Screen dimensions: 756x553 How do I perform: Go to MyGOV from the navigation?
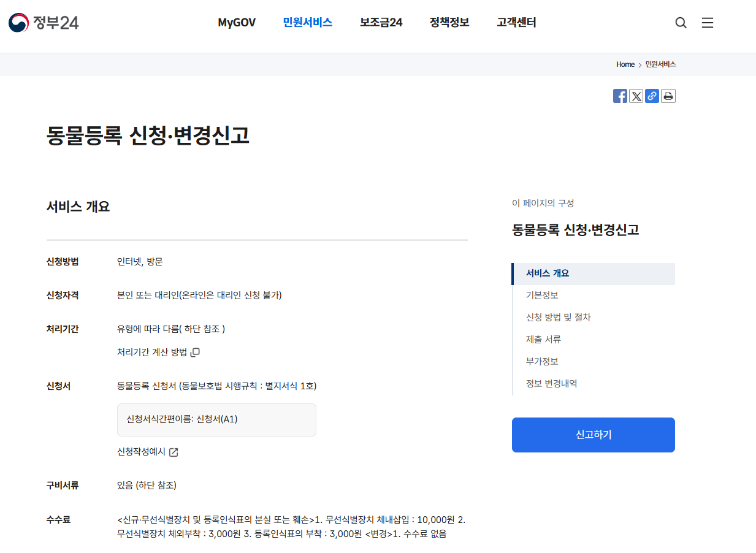pos(237,22)
